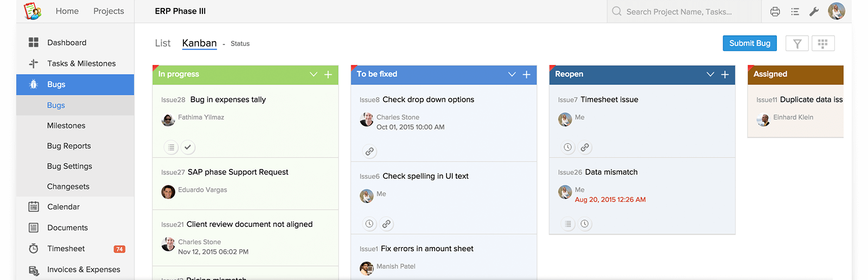Click the project search field

(684, 11)
